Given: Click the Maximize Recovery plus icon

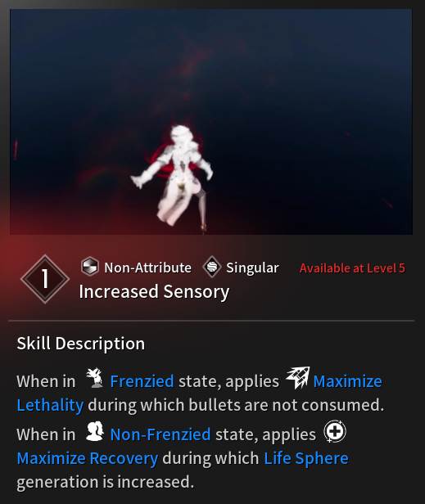Looking at the screenshot, I should [335, 431].
